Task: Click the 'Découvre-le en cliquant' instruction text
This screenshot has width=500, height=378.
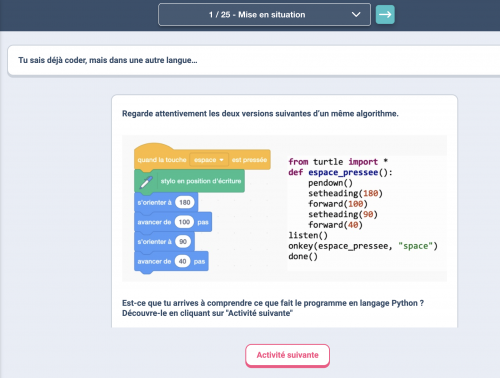Action: coord(207,313)
